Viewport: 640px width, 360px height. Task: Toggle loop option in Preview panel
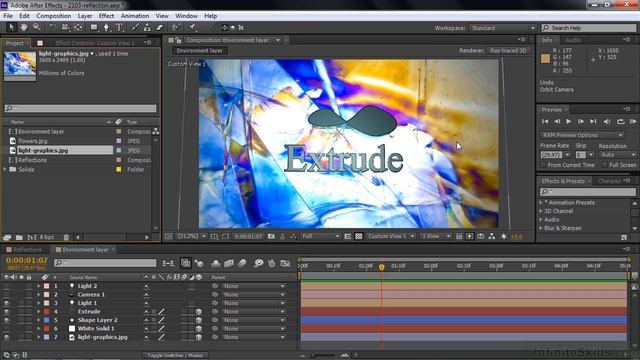pos(621,122)
